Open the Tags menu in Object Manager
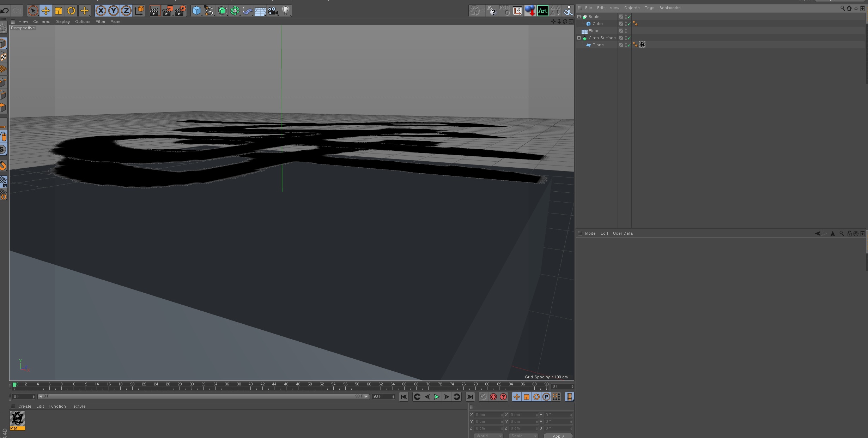The height and width of the screenshot is (438, 868). pyautogui.click(x=649, y=8)
